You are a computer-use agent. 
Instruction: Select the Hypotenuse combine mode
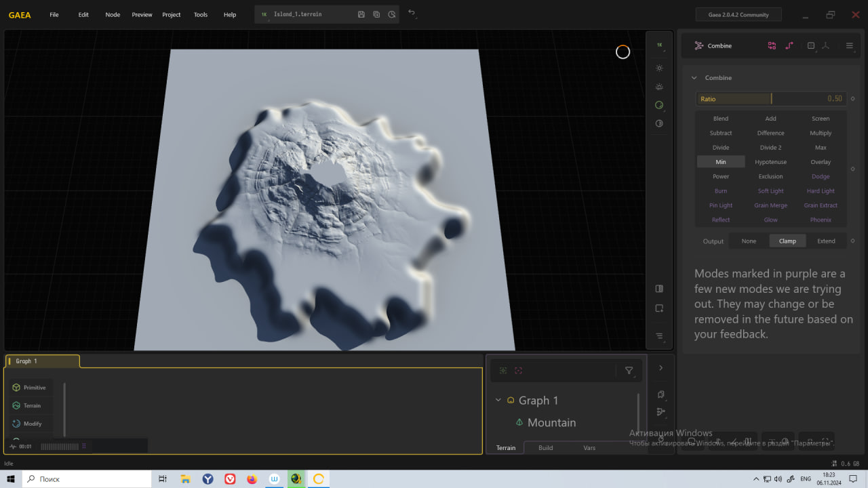(x=771, y=162)
